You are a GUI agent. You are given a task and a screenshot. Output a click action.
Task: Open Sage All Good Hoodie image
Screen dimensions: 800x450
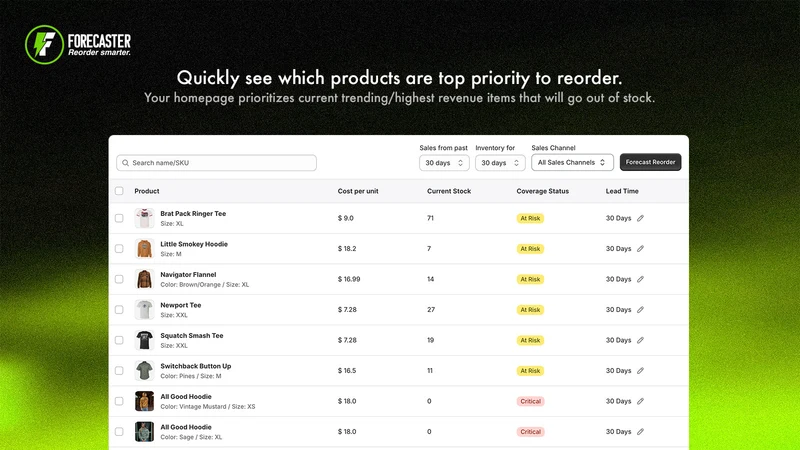[144, 432]
